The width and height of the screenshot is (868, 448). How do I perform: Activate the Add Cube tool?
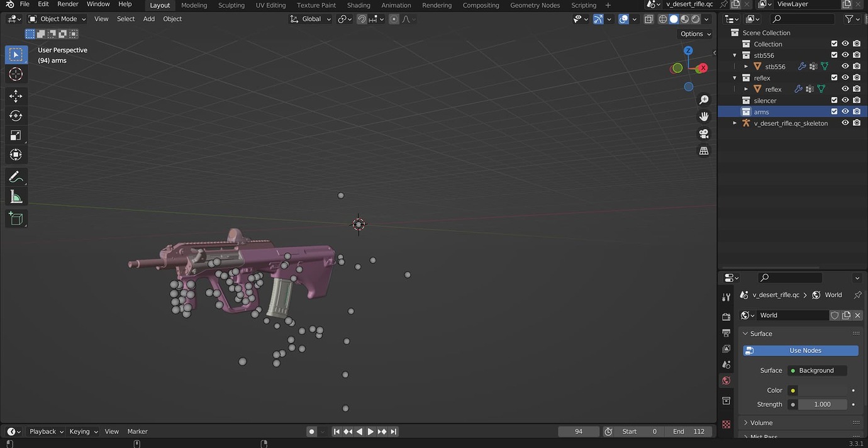[x=16, y=218]
